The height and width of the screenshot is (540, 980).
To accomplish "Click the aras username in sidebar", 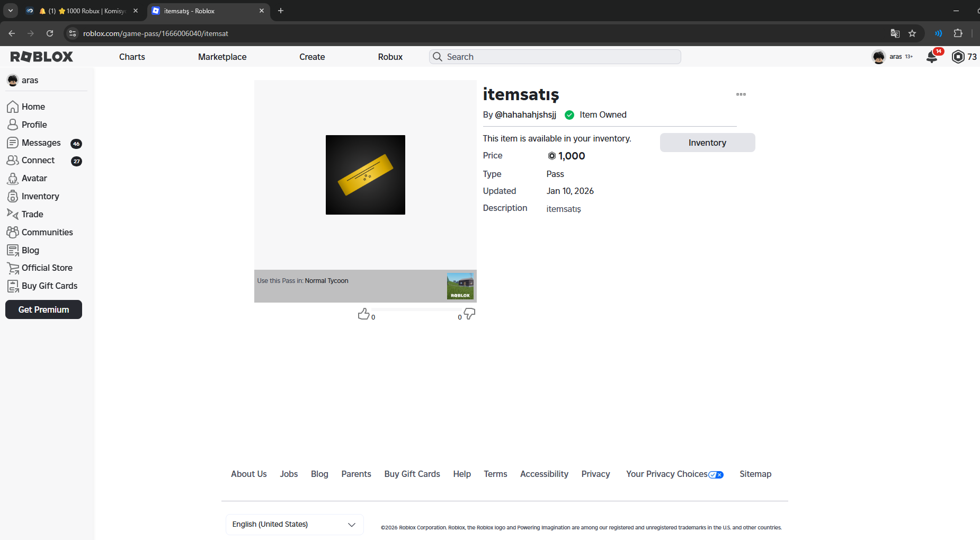I will pyautogui.click(x=30, y=81).
